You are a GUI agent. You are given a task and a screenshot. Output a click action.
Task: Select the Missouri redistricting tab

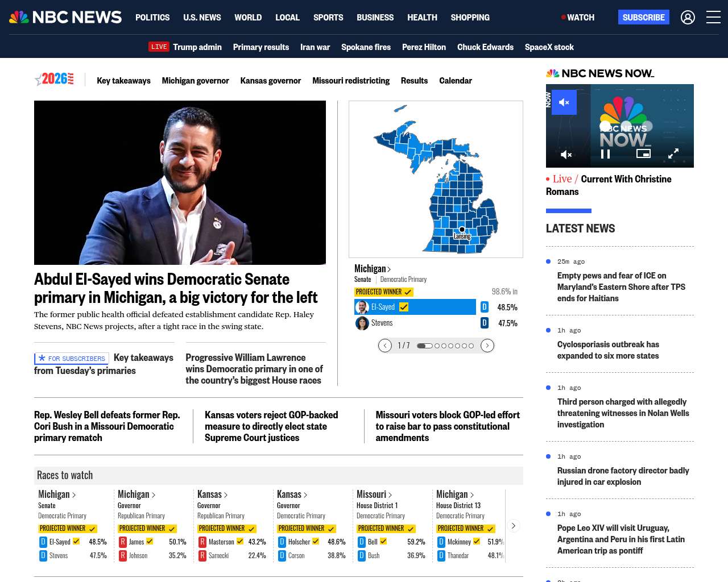click(x=351, y=81)
